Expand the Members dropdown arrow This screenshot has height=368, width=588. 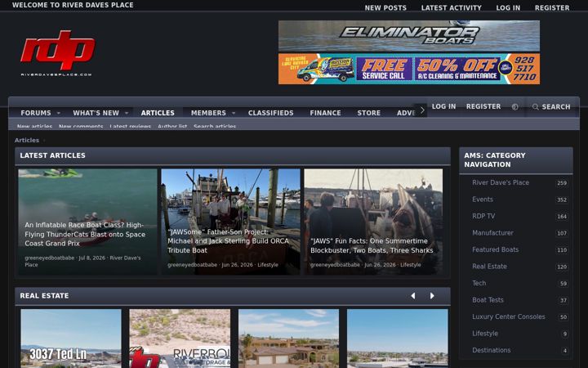[234, 113]
